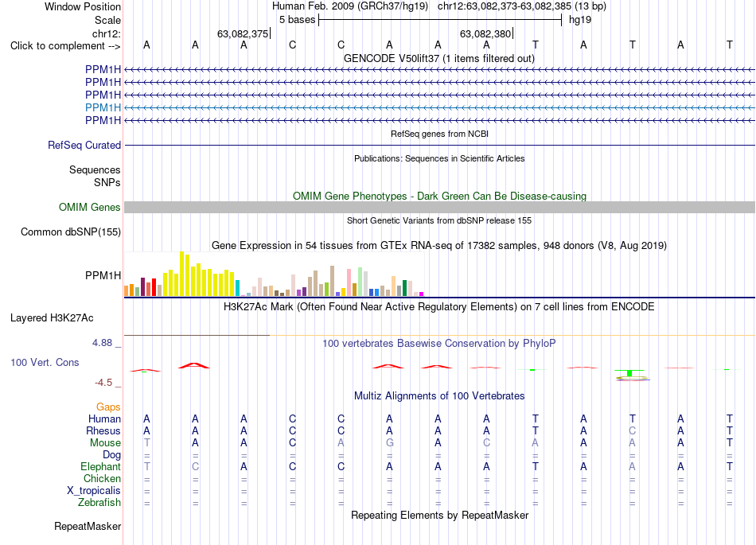The image size is (756, 545).
Task: Click 'RefSeq genes from NCBI' title
Action: tap(440, 134)
